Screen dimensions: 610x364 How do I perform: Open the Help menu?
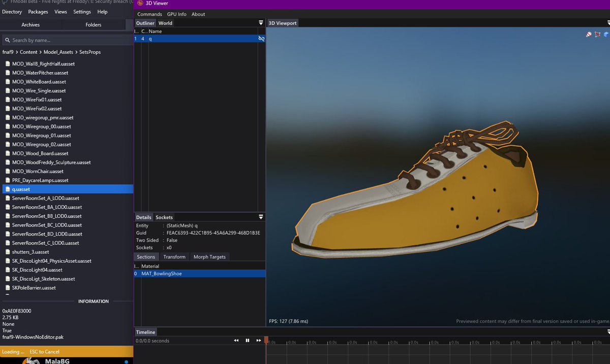point(102,12)
